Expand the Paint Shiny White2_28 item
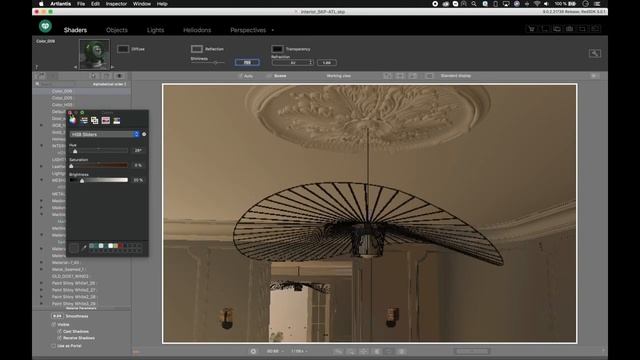This screenshot has height=360, width=640. click(x=42, y=297)
